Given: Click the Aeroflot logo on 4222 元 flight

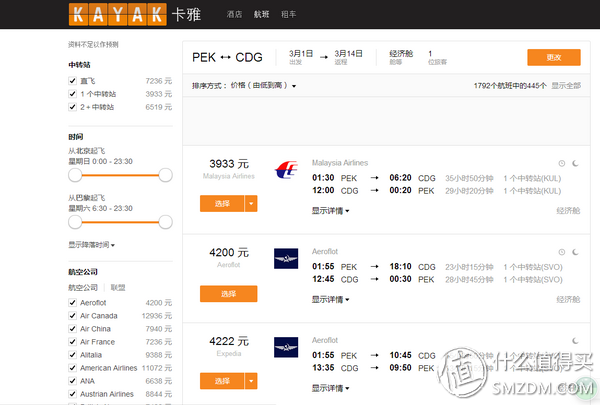Looking at the screenshot, I should [x=286, y=347].
